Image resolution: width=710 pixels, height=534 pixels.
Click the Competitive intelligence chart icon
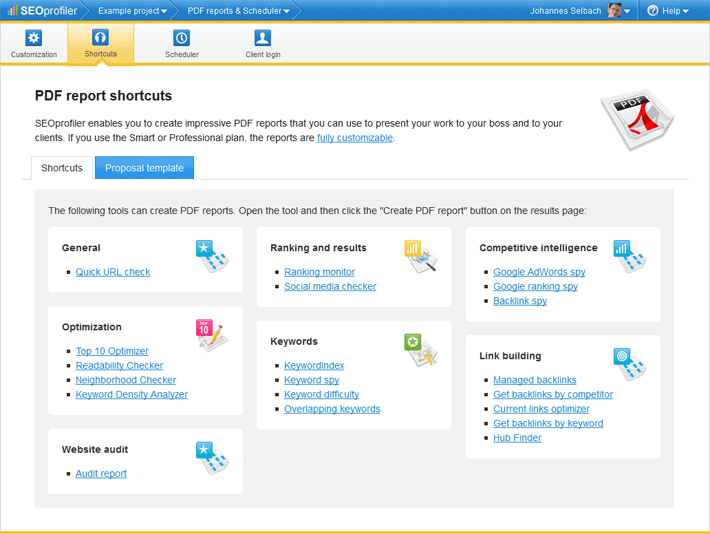(630, 256)
